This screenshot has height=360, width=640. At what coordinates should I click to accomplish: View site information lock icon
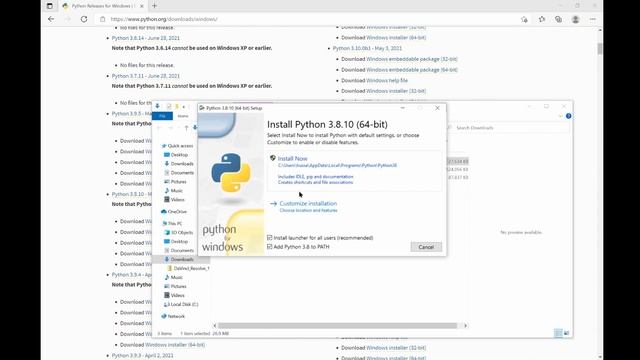point(102,19)
